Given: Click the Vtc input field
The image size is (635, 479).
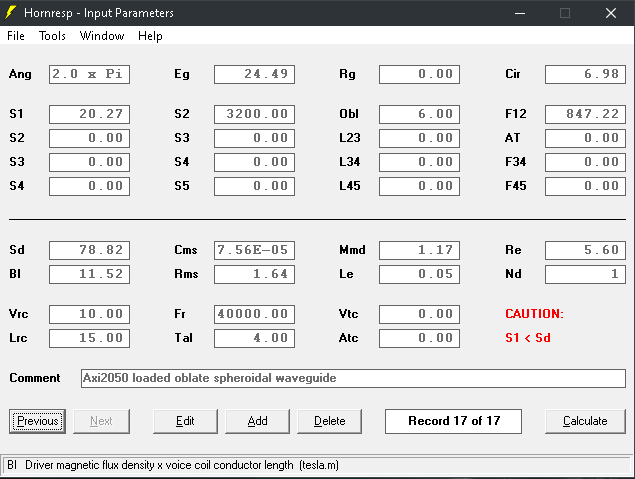Looking at the screenshot, I should click(x=419, y=314).
